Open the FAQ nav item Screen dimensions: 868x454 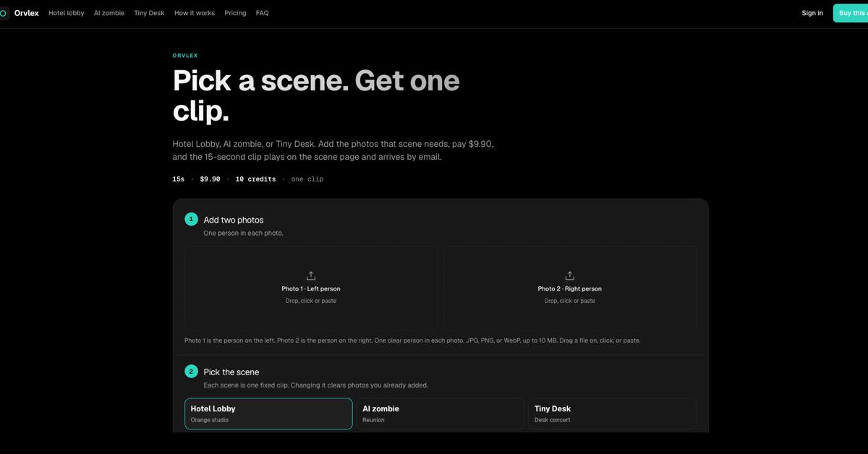263,13
